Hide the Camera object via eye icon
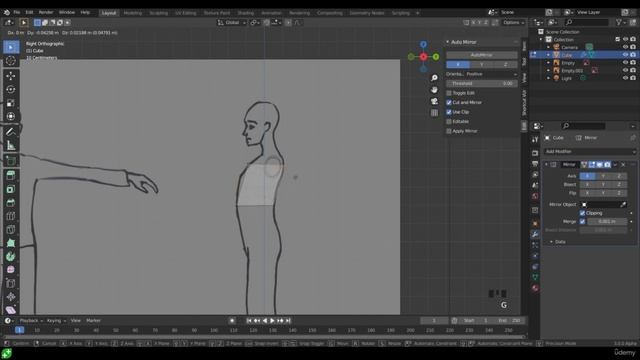 click(x=625, y=47)
